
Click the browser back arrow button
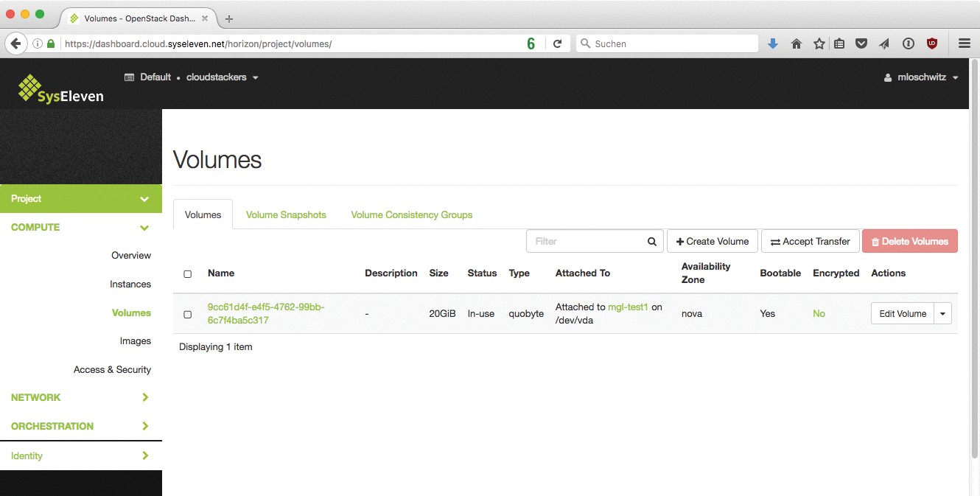pyautogui.click(x=16, y=43)
